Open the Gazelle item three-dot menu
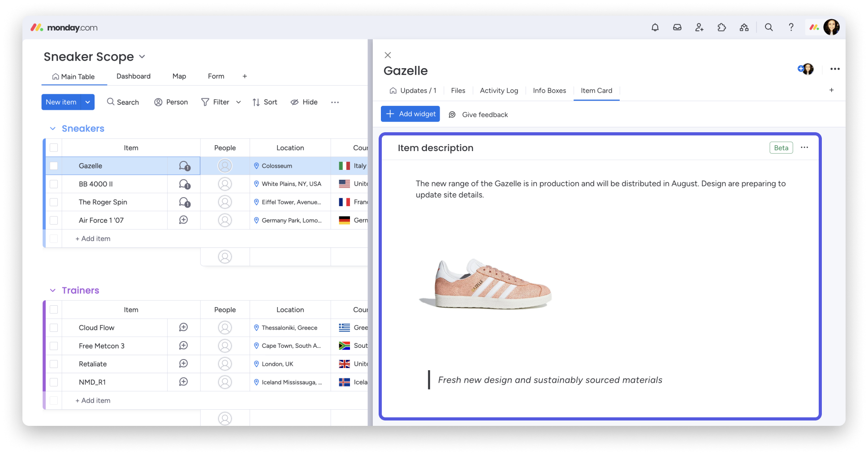 click(834, 69)
